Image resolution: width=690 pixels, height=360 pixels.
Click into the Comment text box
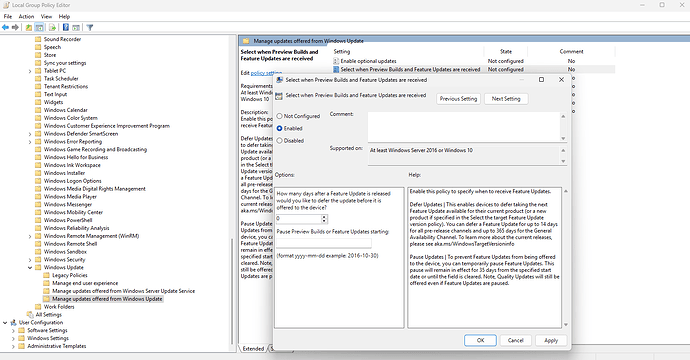tap(464, 127)
